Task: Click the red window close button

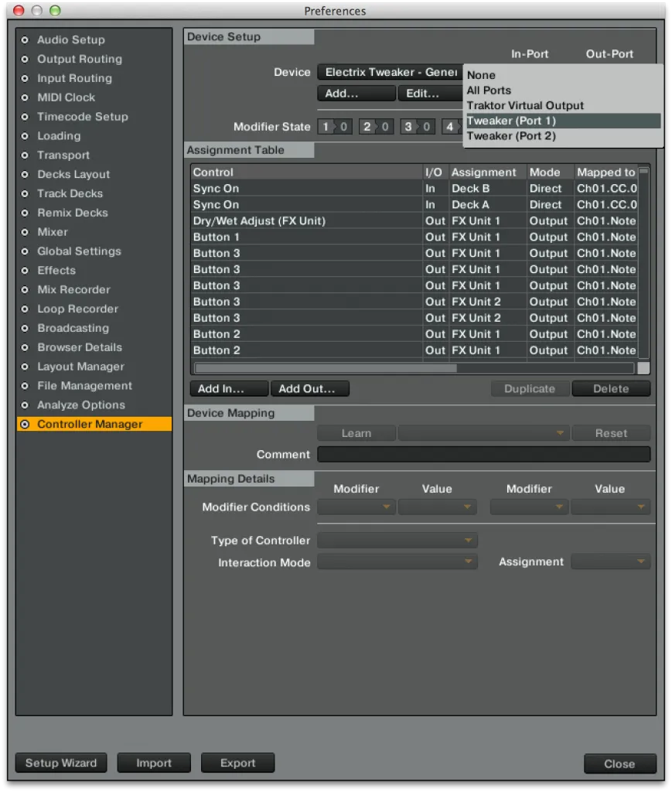Action: (19, 11)
